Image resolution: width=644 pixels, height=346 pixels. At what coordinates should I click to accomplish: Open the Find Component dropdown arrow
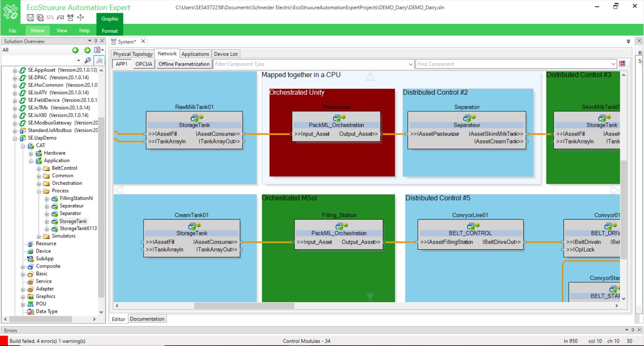click(613, 64)
